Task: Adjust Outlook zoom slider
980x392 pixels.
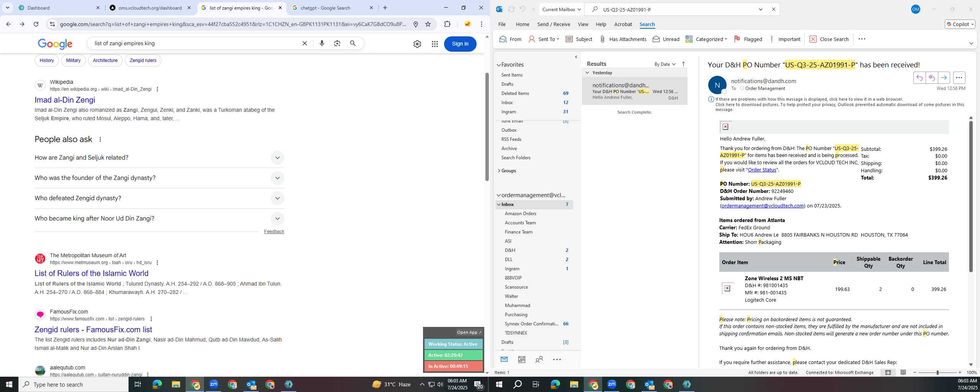Action: click(937, 372)
